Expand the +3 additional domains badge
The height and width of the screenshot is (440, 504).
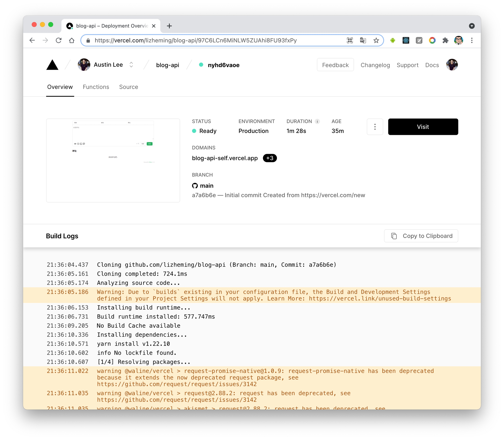(x=269, y=158)
